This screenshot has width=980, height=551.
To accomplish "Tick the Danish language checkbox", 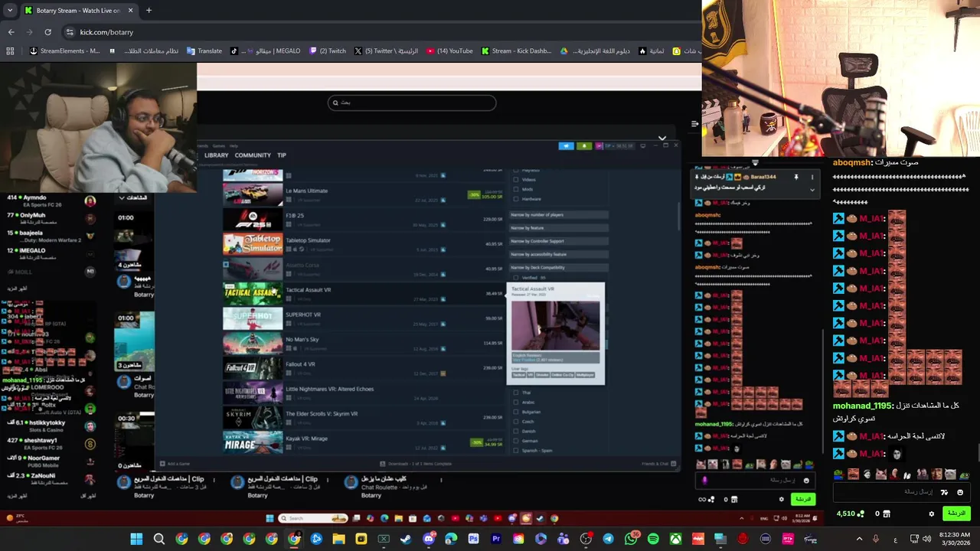I will pos(516,431).
